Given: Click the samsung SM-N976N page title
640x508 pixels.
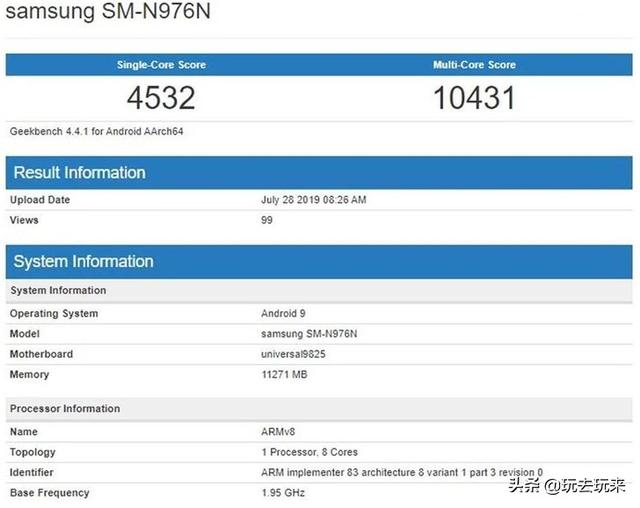Looking at the screenshot, I should pos(108,10).
